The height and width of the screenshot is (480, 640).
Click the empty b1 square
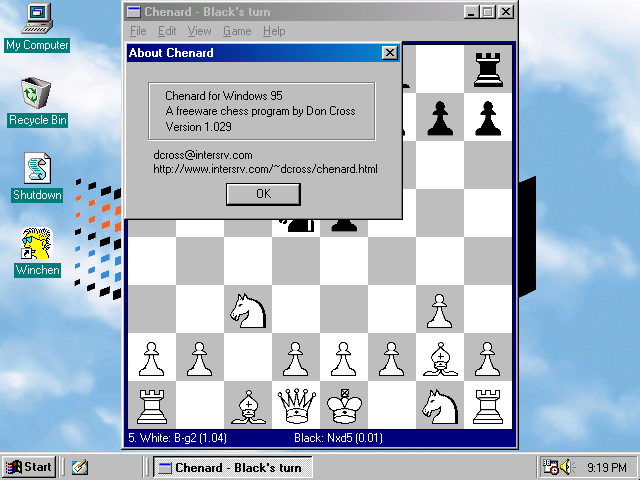click(x=200, y=405)
